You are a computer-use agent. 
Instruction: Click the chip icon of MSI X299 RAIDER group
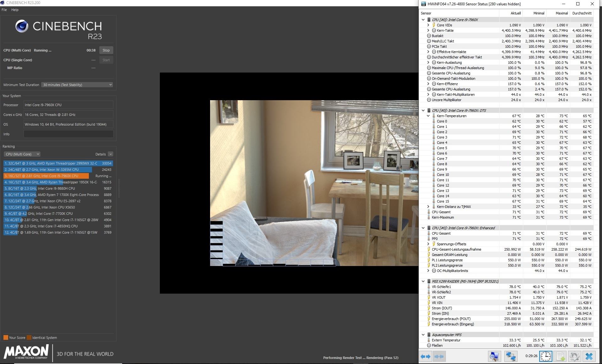(x=429, y=281)
